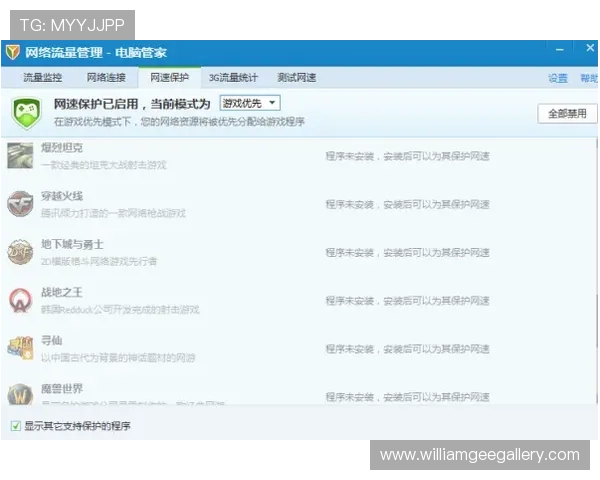The width and height of the screenshot is (600, 480).
Task: Select the 战地之王 game icon
Action: click(20, 300)
